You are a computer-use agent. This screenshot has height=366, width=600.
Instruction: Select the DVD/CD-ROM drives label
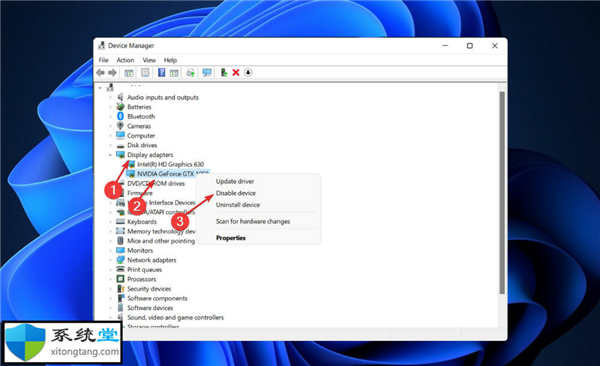(x=156, y=183)
